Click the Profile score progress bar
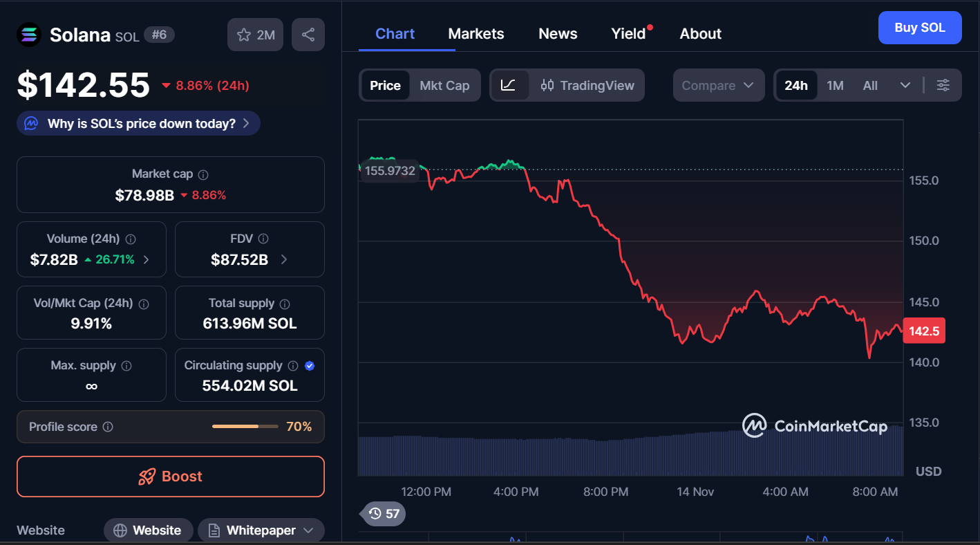980x545 pixels. coord(245,427)
